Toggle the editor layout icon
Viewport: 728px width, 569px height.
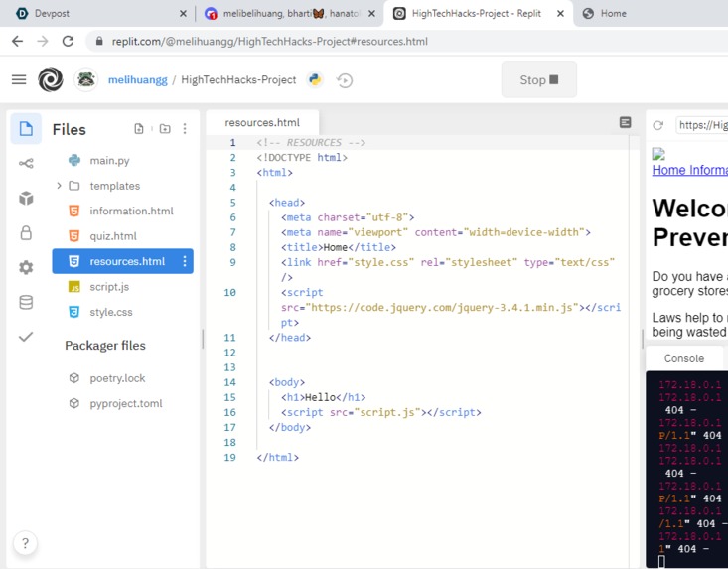(x=626, y=122)
